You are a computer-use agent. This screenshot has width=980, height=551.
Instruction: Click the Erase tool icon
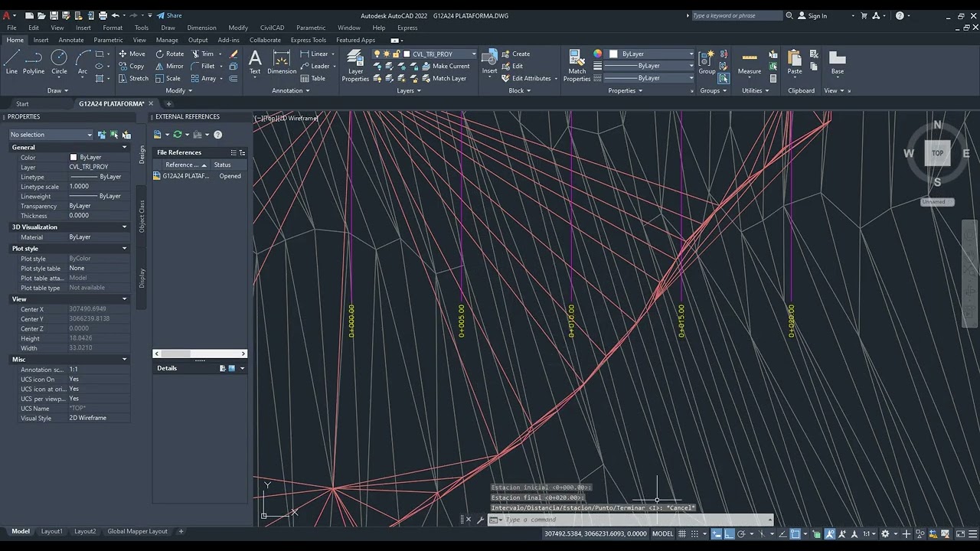click(234, 54)
